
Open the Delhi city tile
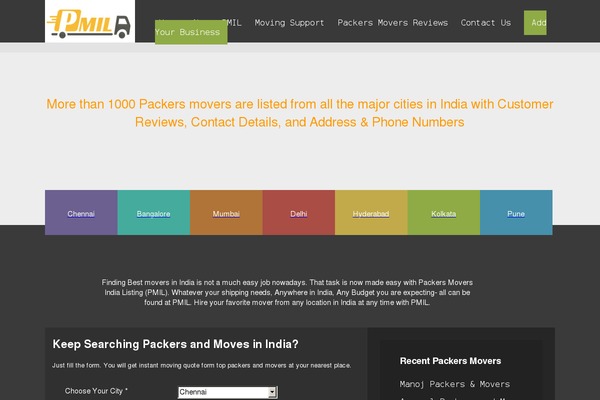[298, 214]
